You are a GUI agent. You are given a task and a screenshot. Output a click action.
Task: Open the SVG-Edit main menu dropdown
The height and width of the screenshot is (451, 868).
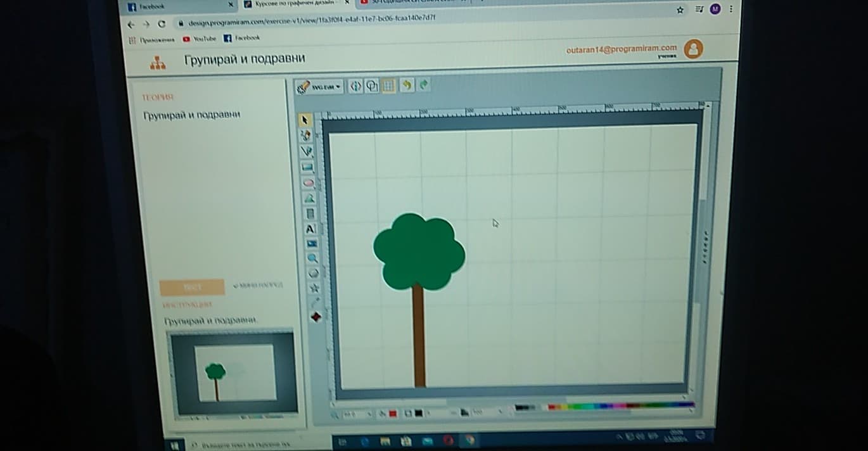[x=320, y=87]
